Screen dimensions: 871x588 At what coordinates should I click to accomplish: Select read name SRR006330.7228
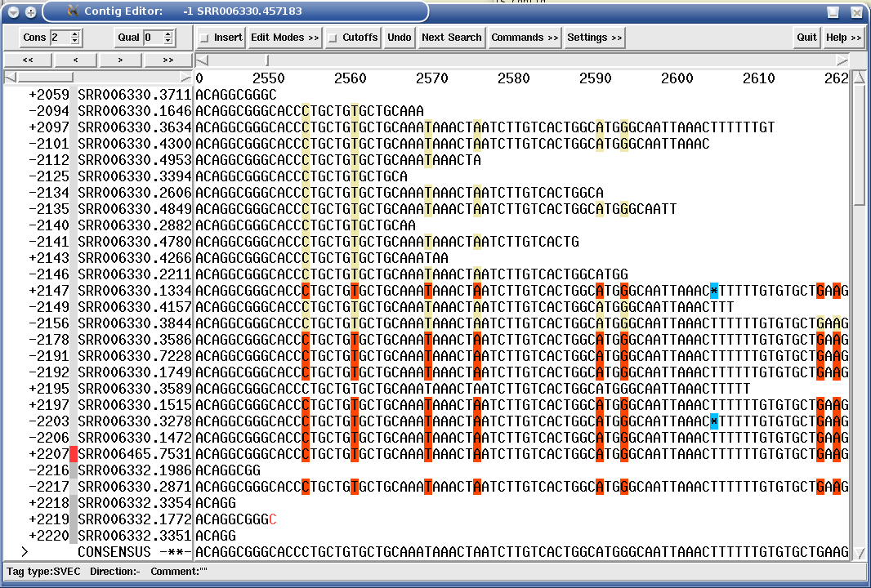[135, 356]
